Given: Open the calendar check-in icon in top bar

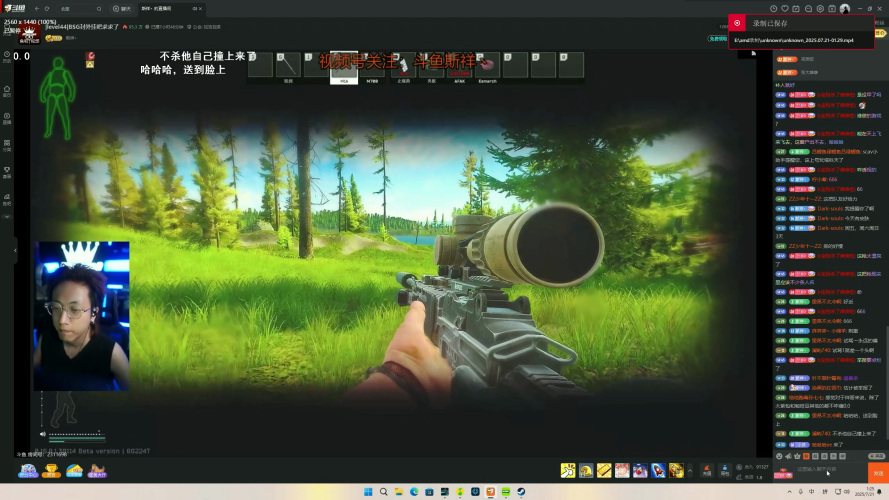Looking at the screenshot, I should tap(796, 9).
